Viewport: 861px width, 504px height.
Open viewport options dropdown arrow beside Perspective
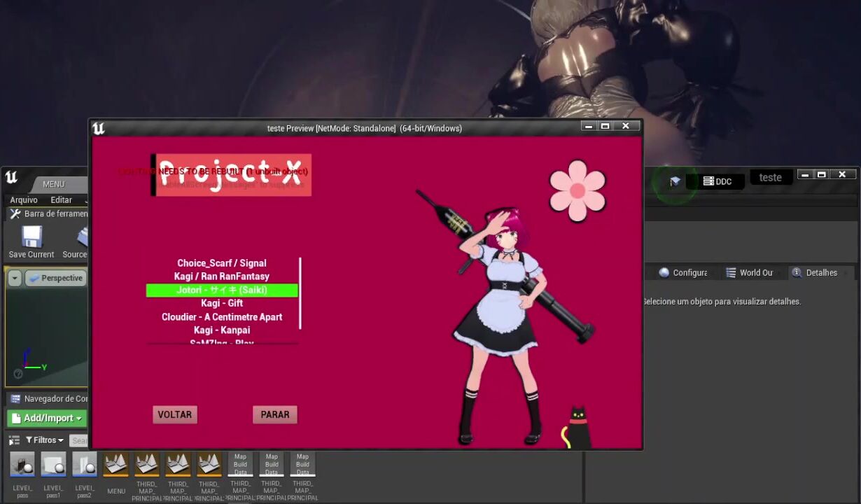pyautogui.click(x=15, y=278)
